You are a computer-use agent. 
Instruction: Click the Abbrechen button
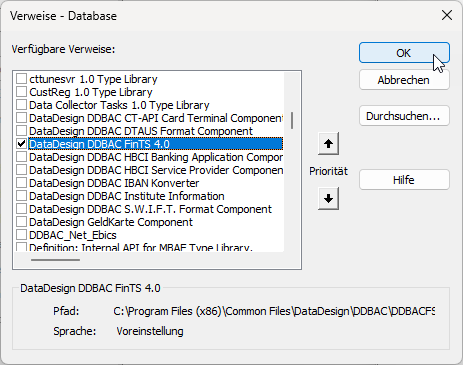pyautogui.click(x=404, y=80)
